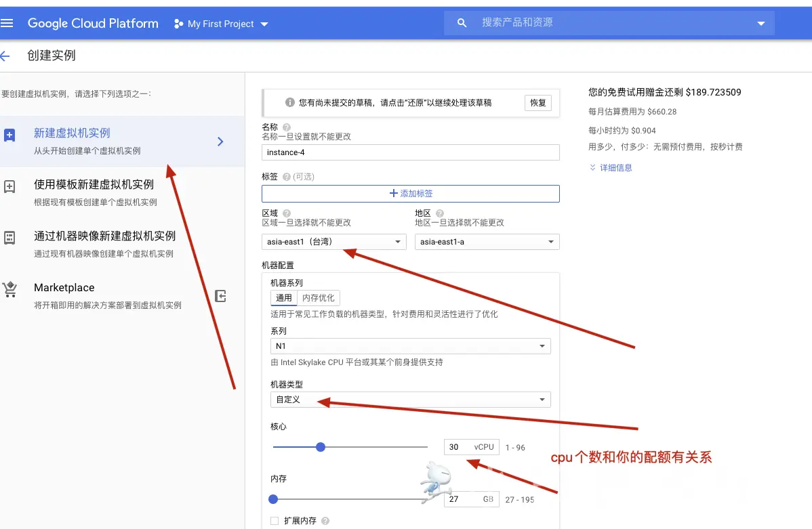Open the N1 series dropdown
812x529 pixels.
coord(411,345)
